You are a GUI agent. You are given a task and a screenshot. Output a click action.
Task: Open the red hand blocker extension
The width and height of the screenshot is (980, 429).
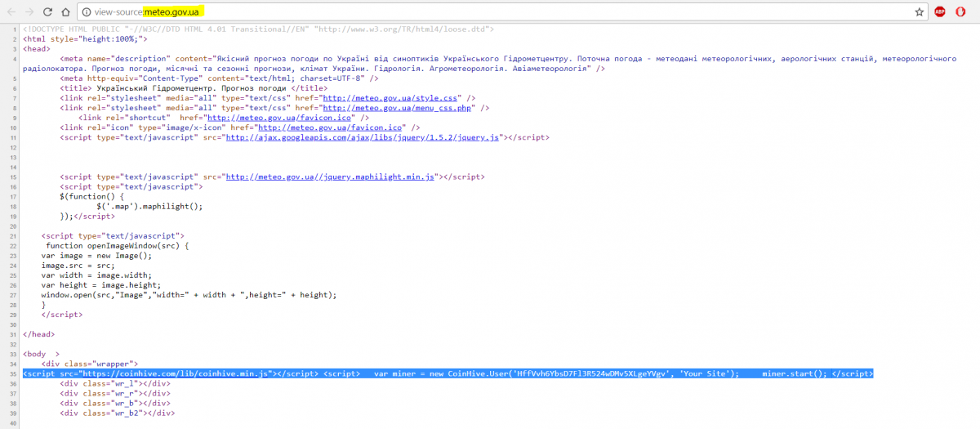961,12
